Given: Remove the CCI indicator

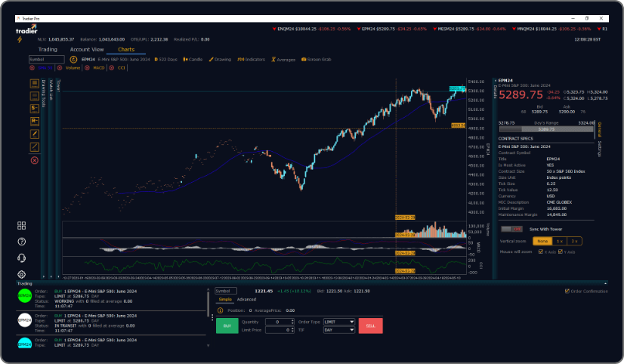Looking at the screenshot, I should 112,68.
